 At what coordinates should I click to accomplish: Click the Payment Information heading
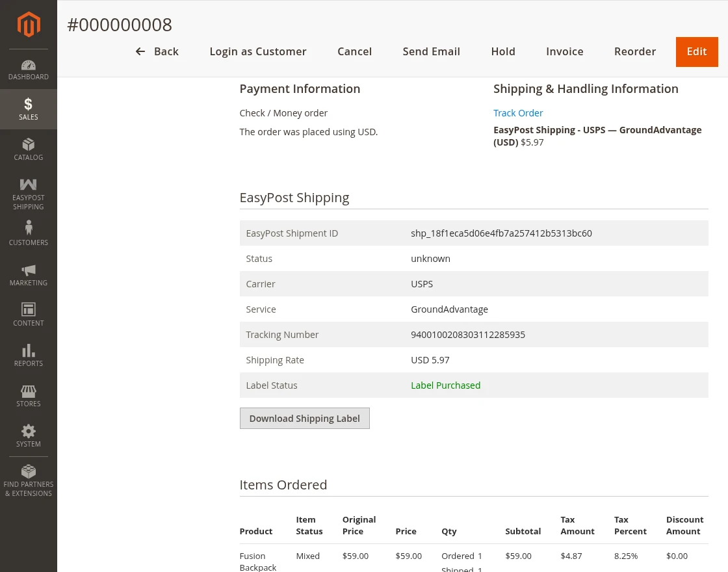point(300,88)
